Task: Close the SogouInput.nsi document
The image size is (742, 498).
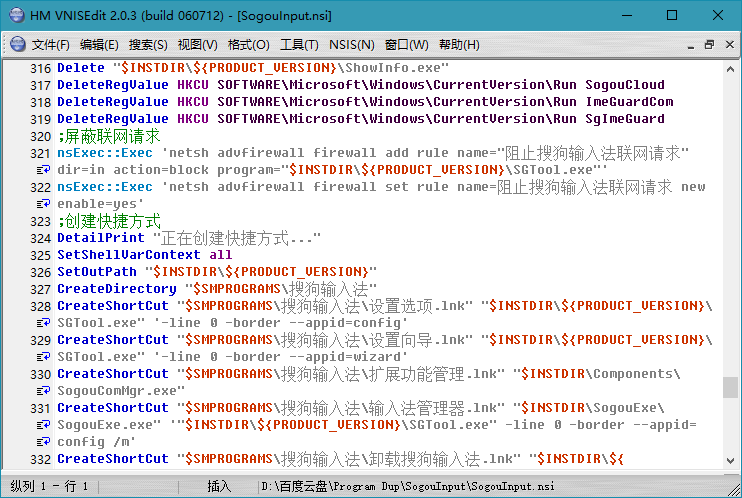Action: pyautogui.click(x=729, y=45)
